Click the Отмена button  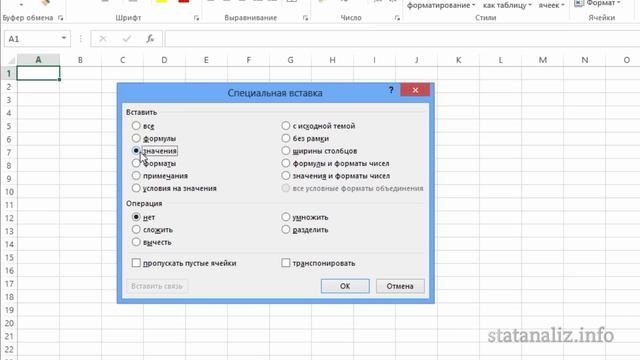(x=400, y=286)
